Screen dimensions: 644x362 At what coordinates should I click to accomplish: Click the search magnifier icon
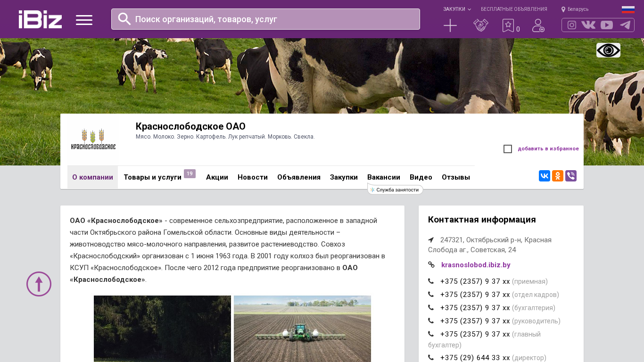(x=124, y=19)
